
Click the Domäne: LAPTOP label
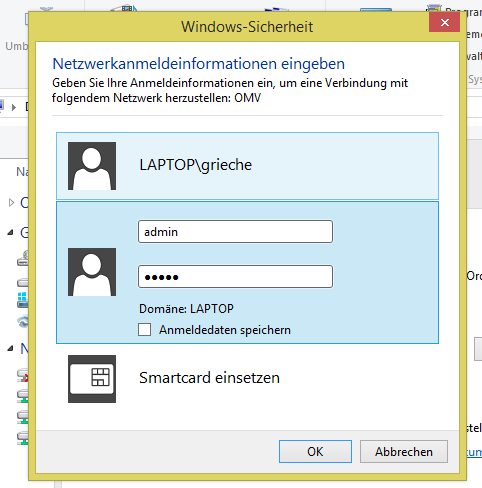pyautogui.click(x=186, y=309)
